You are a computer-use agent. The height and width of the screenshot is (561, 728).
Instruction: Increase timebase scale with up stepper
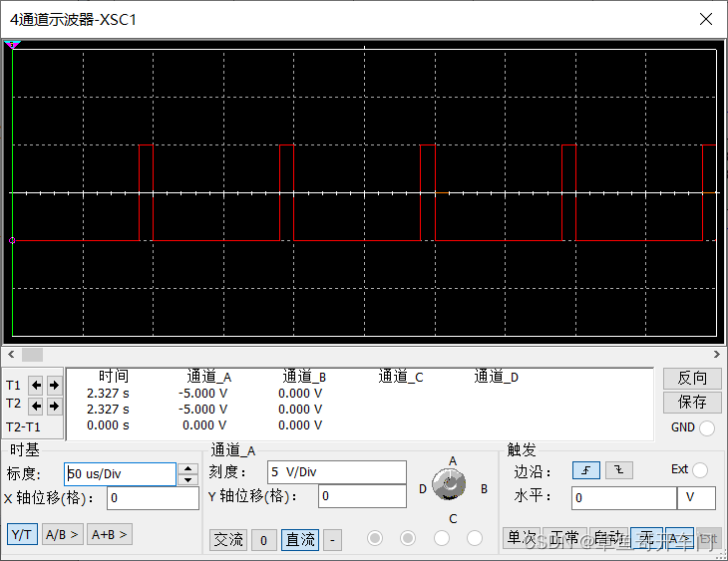click(188, 468)
